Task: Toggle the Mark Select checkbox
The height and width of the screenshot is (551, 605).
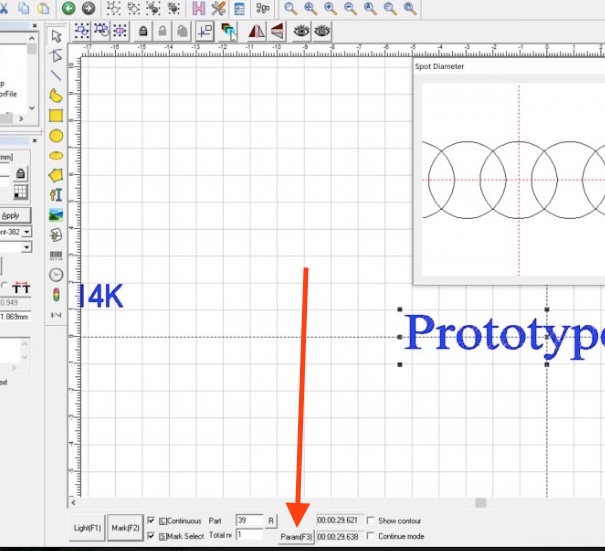Action: [x=151, y=536]
